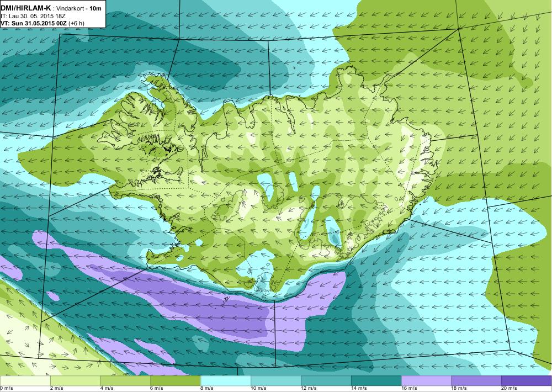Viewport: 552px width, 392px height.
Task: Select the "20 m/s" legend label
Action: (x=509, y=388)
